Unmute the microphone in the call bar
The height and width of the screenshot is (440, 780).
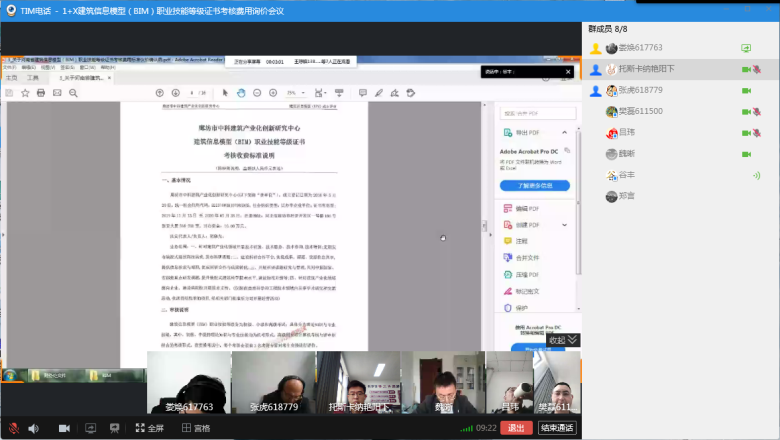(x=14, y=428)
